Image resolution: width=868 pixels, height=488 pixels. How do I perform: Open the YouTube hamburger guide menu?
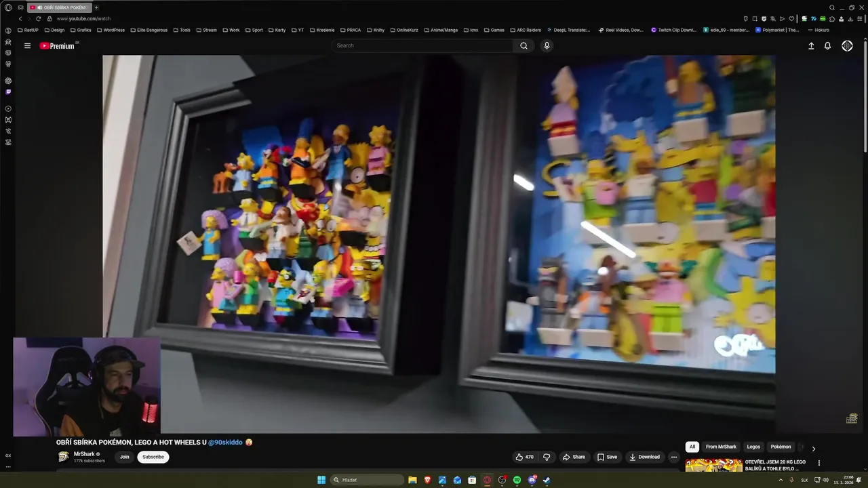(27, 46)
